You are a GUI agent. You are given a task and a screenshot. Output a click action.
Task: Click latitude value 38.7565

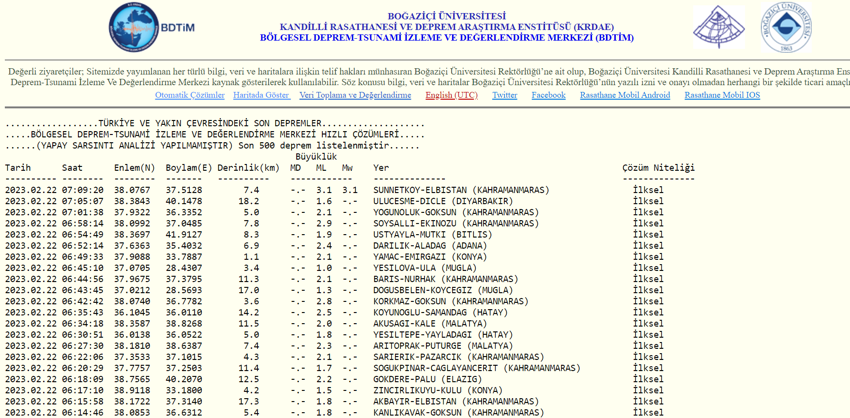click(x=132, y=379)
